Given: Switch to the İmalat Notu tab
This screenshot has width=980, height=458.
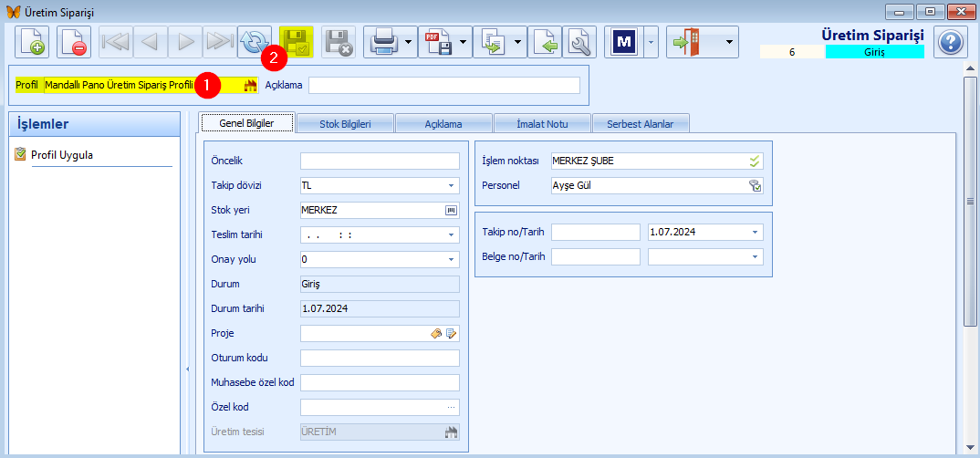Looking at the screenshot, I should tap(542, 124).
